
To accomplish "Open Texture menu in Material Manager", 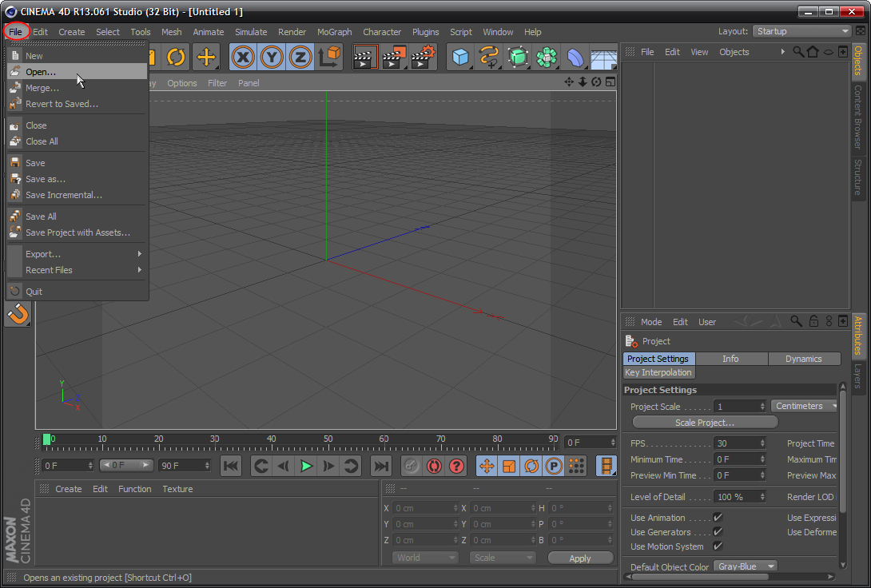I will (x=177, y=489).
